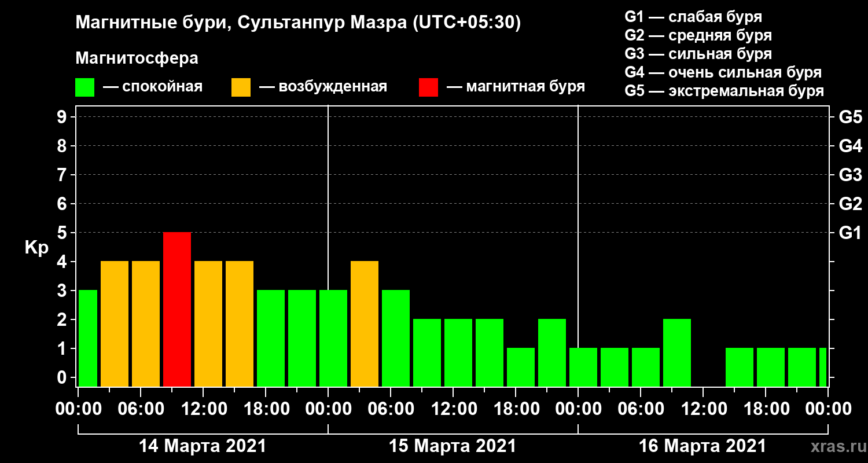Click the green 'спокойная' legend swatch
Image resolution: width=868 pixels, height=463 pixels.
(84, 87)
